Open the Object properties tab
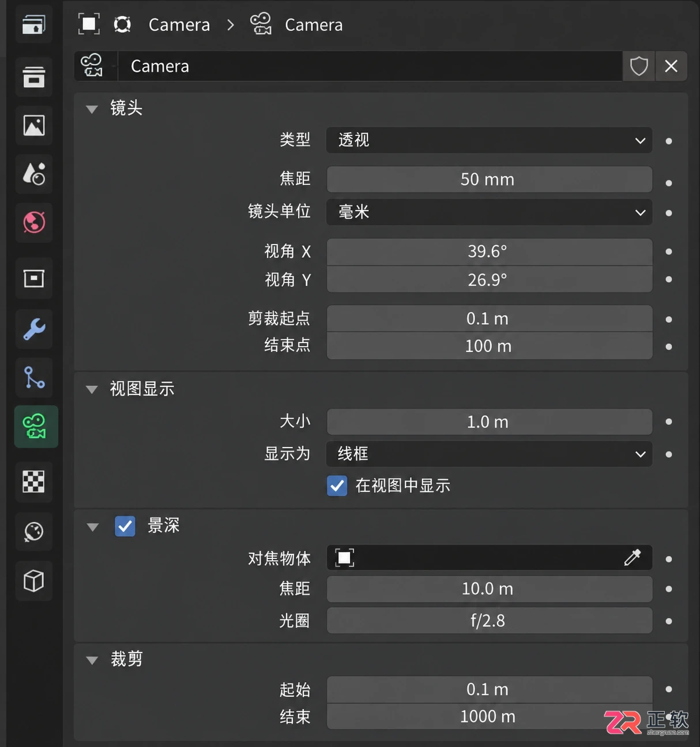The image size is (700, 747). (x=33, y=279)
